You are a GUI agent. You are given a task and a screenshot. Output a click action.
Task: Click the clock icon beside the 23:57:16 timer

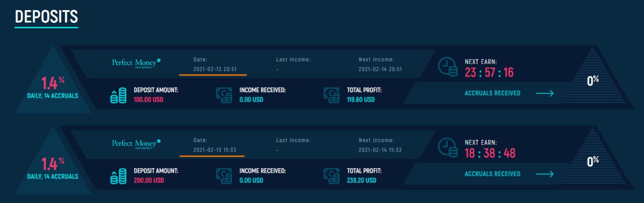pyautogui.click(x=447, y=67)
